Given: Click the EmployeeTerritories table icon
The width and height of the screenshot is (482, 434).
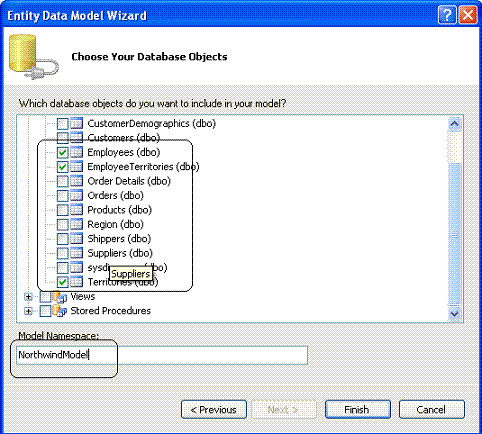Looking at the screenshot, I should [x=76, y=167].
